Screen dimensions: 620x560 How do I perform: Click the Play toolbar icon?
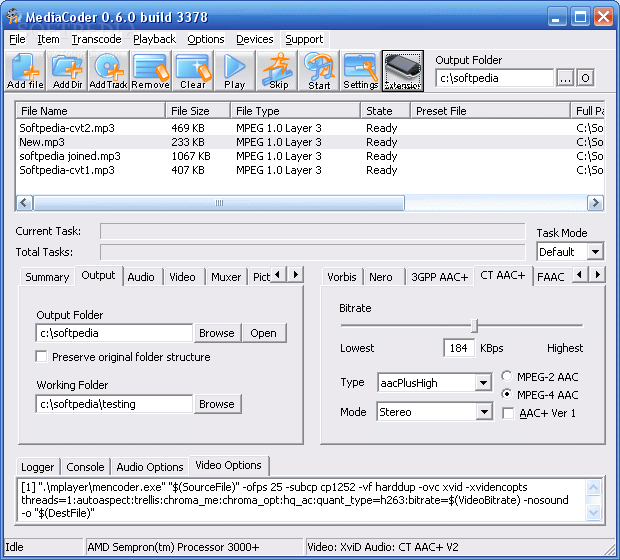click(x=234, y=71)
